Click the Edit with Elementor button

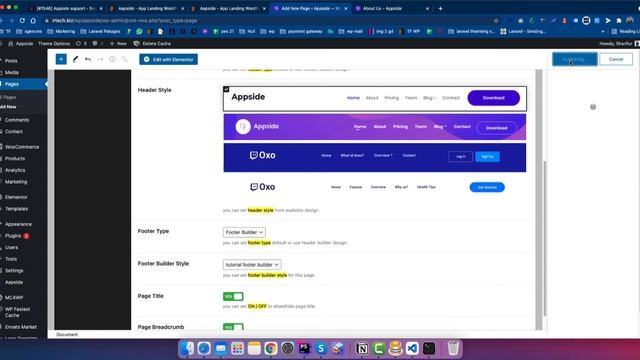[x=169, y=59]
